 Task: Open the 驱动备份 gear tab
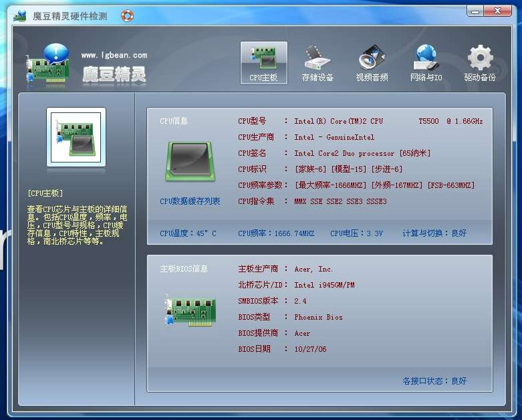click(x=480, y=63)
